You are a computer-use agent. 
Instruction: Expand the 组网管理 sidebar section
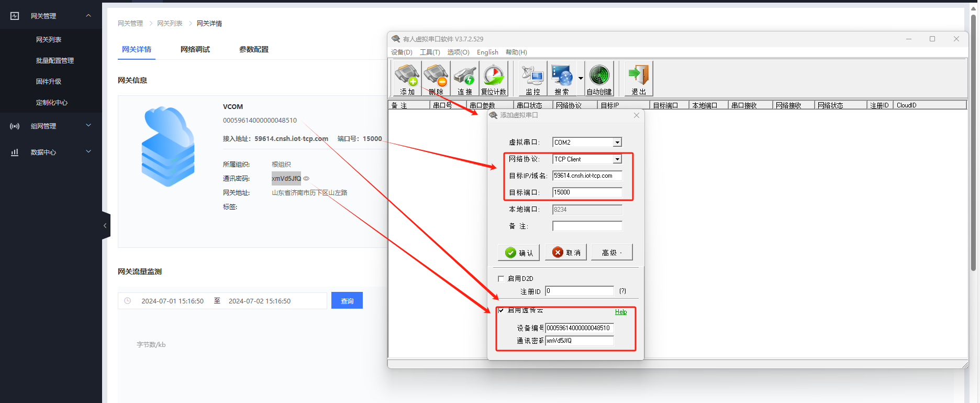88,125
